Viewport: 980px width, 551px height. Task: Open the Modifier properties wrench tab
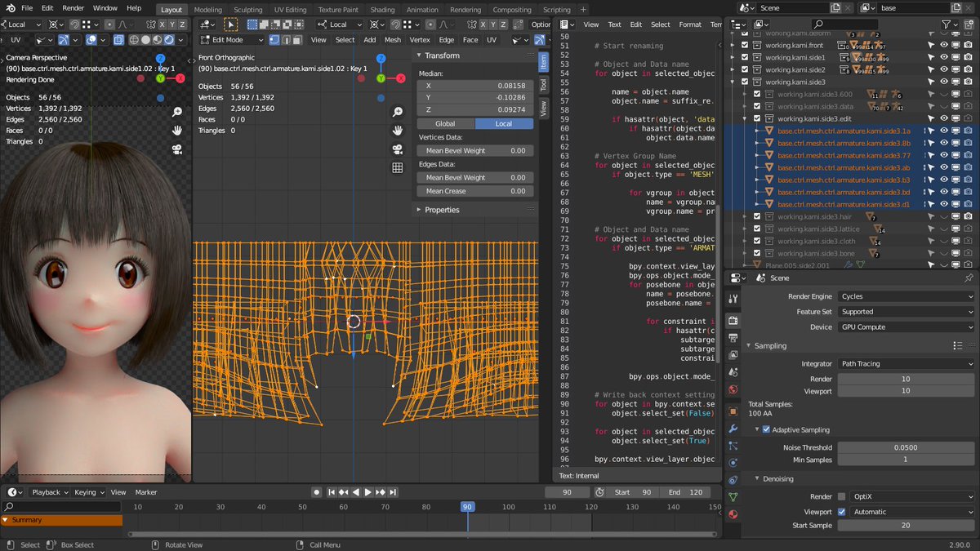pos(733,429)
